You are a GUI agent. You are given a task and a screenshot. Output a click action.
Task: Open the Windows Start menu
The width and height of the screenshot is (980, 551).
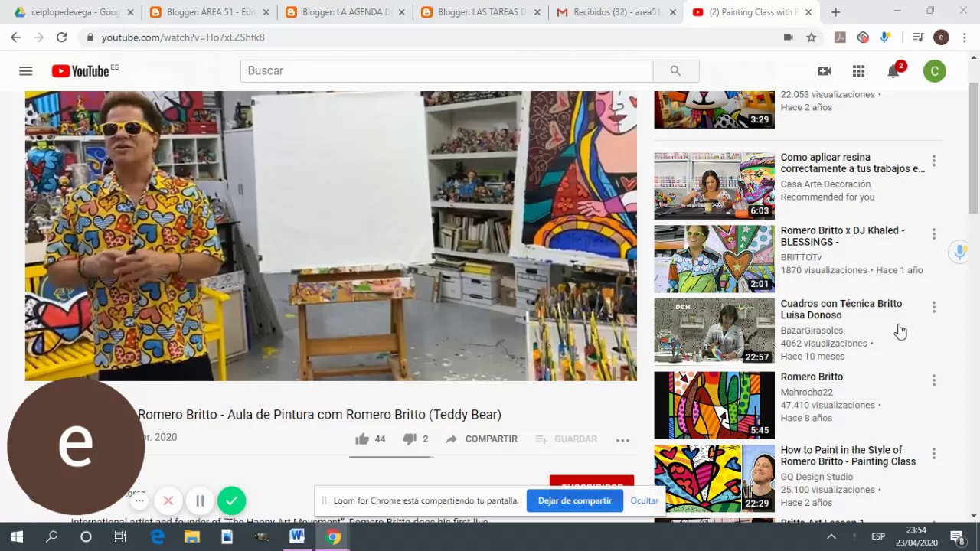(x=17, y=536)
